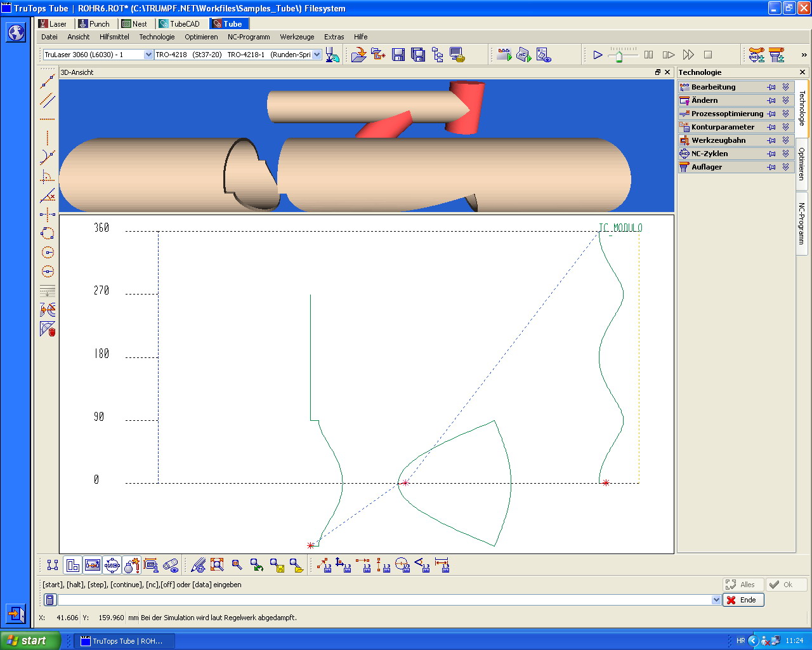Image resolution: width=812 pixels, height=650 pixels.
Task: Toggle the tool path arrow display button
Action: (x=93, y=565)
